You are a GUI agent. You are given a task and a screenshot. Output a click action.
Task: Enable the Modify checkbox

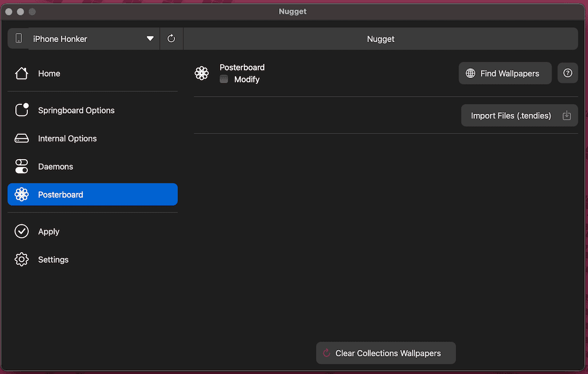(x=224, y=79)
